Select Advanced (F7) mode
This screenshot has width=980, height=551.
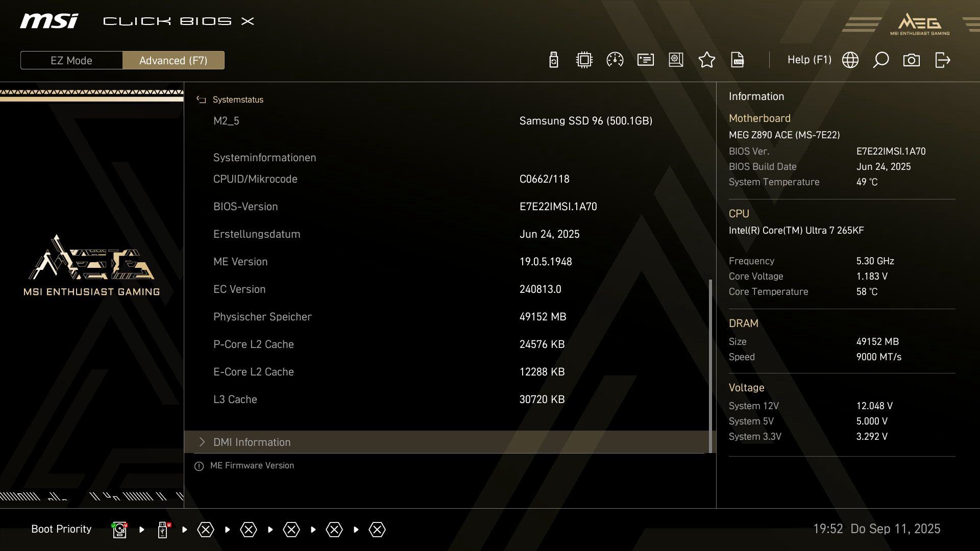point(173,60)
